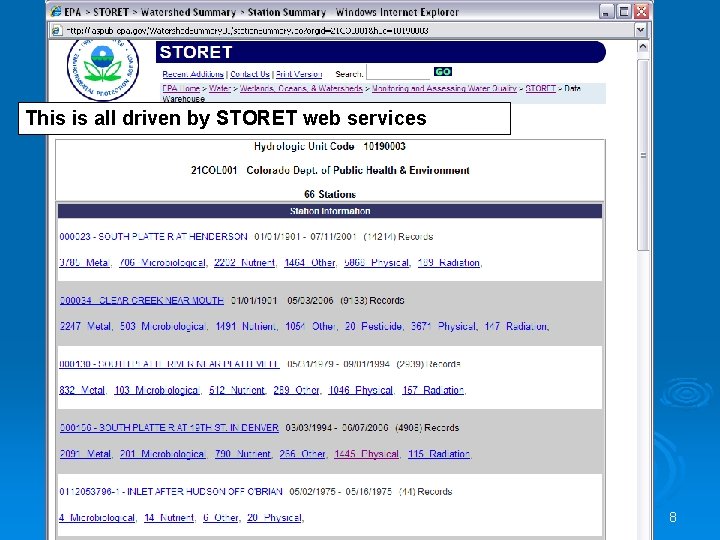Open Monitoring and Assessing Water Quality link
720x540 pixels.
(444, 89)
